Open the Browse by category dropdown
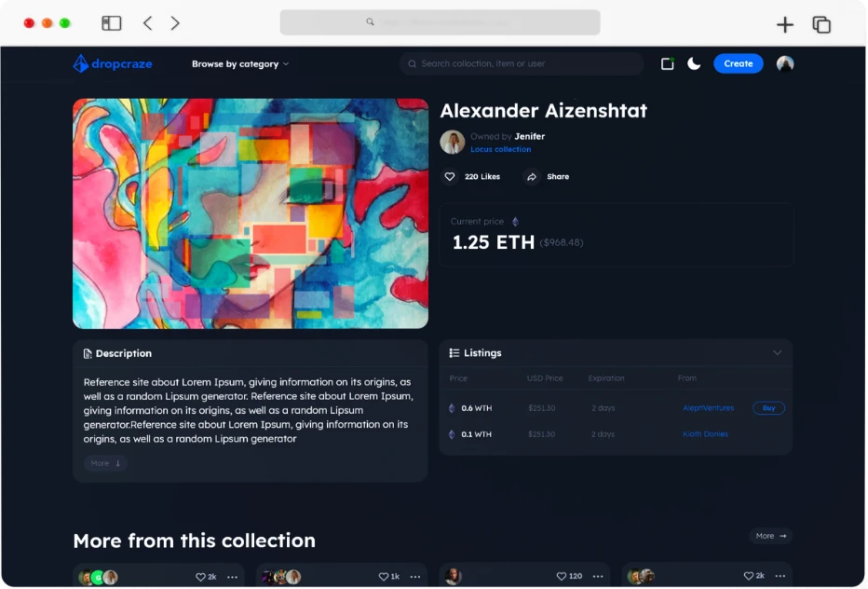The height and width of the screenshot is (589, 868). coord(240,64)
